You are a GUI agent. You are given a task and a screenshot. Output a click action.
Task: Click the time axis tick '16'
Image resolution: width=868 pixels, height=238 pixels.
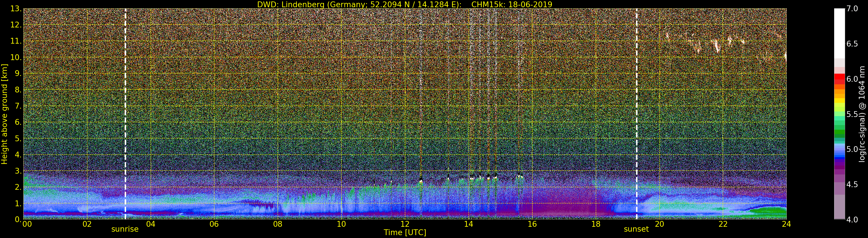[532, 224]
